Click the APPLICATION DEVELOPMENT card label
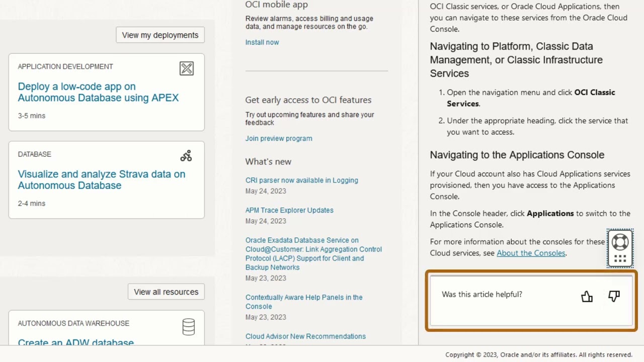 pos(65,66)
